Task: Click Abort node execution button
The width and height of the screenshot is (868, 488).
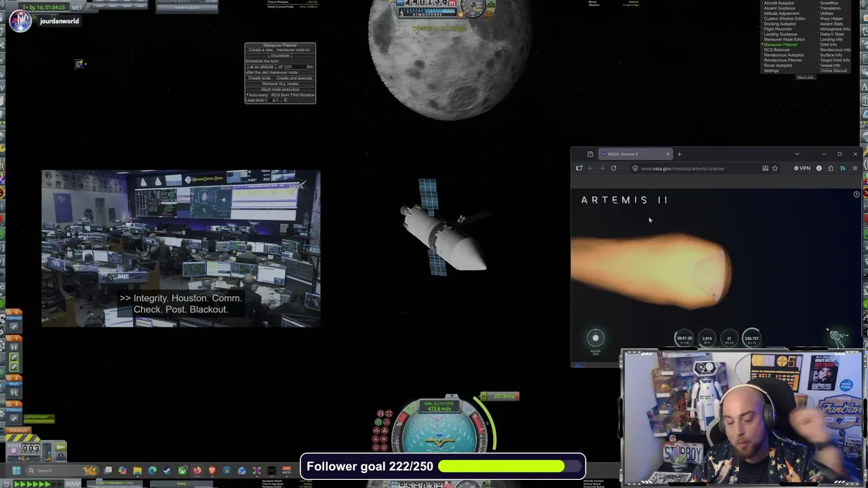Action: tap(280, 89)
